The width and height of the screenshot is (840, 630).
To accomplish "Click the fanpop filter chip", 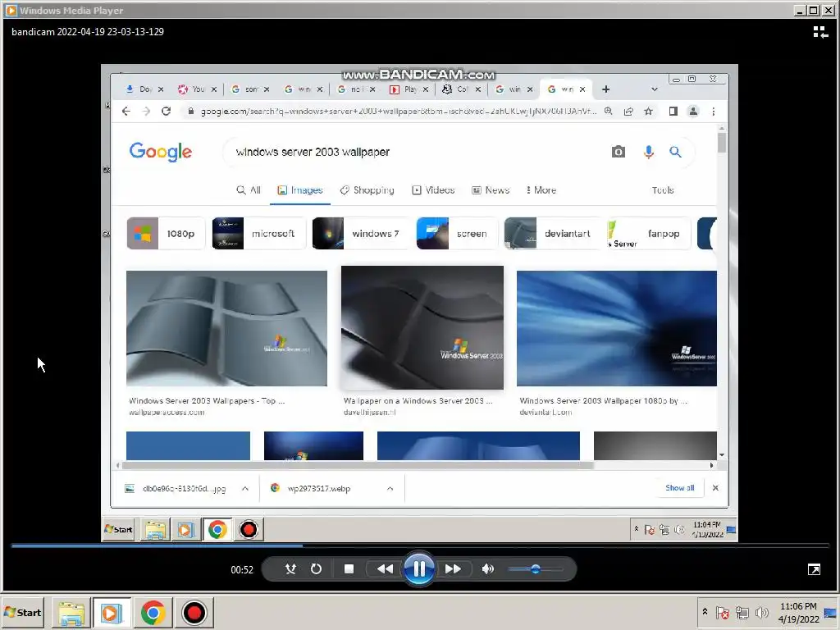I will (648, 234).
